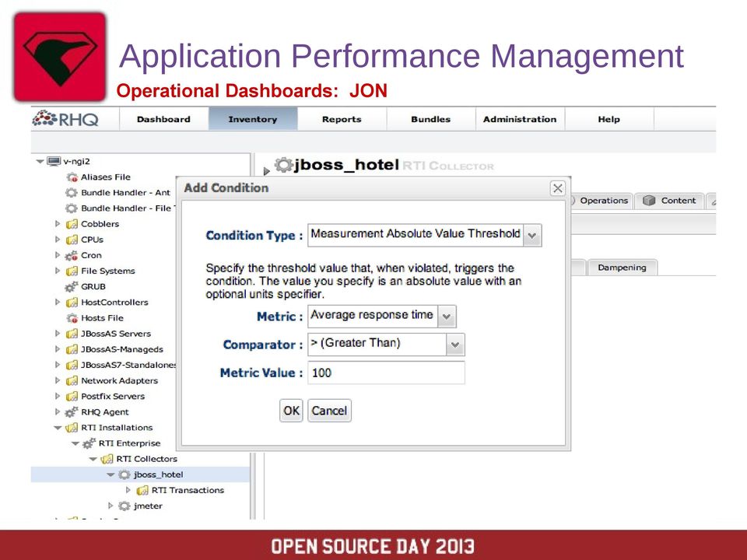
Task: Click the Hosts File icon
Action: pyautogui.click(x=72, y=318)
